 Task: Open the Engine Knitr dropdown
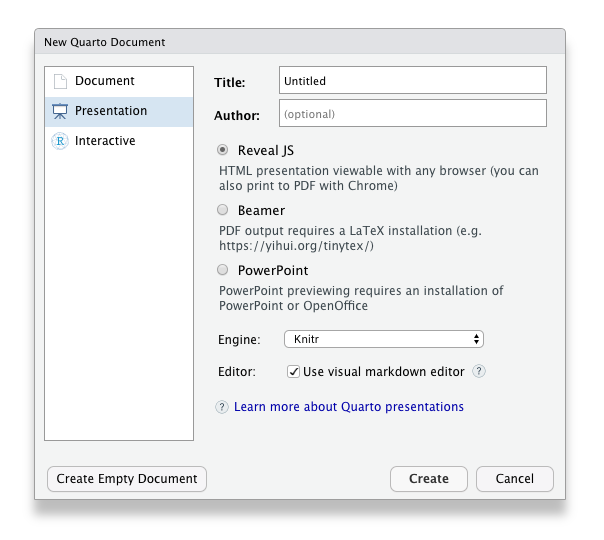[384, 339]
